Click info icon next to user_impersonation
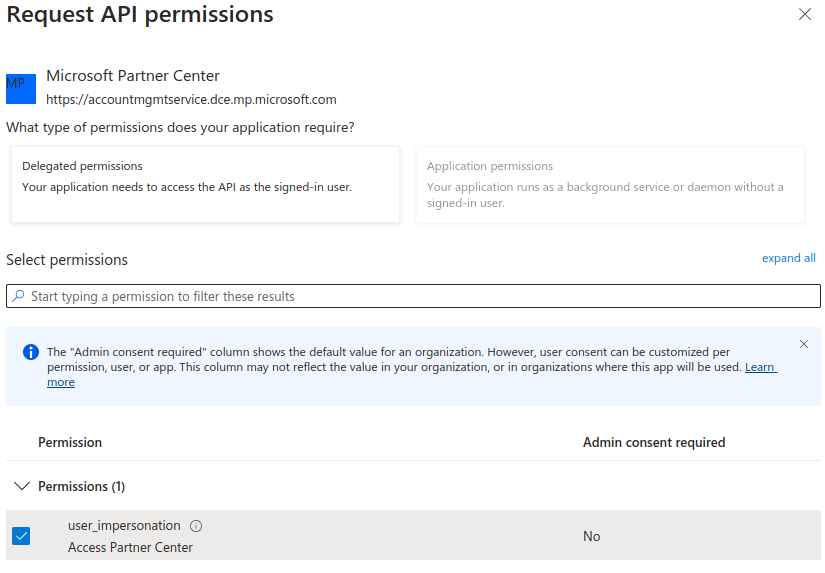Image resolution: width=825 pixels, height=573 pixels. pyautogui.click(x=196, y=526)
